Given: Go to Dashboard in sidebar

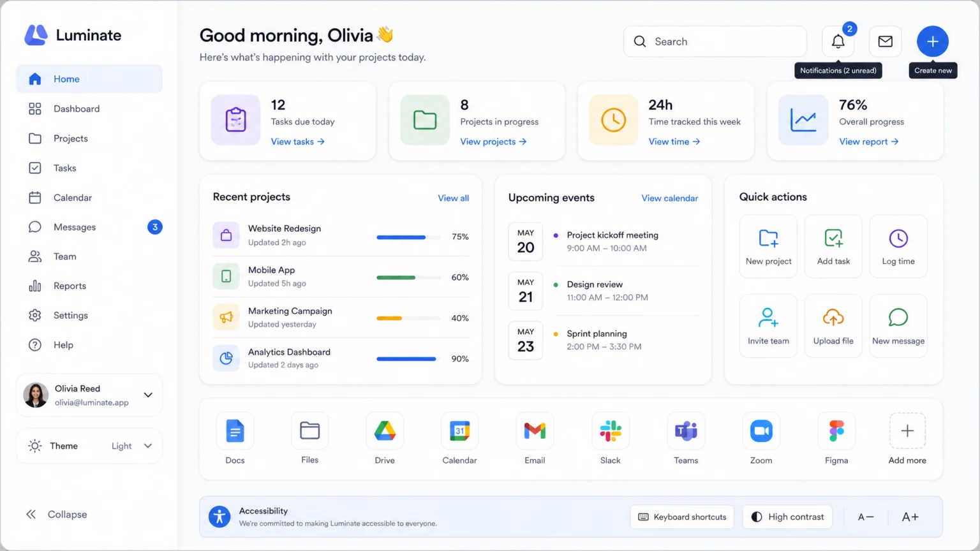Looking at the screenshot, I should pyautogui.click(x=89, y=109).
